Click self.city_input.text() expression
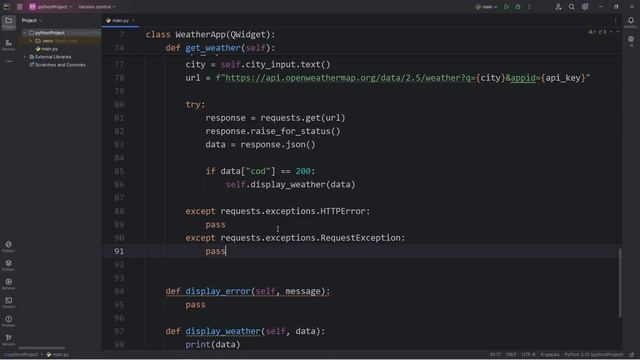The image size is (640, 360). [276, 64]
